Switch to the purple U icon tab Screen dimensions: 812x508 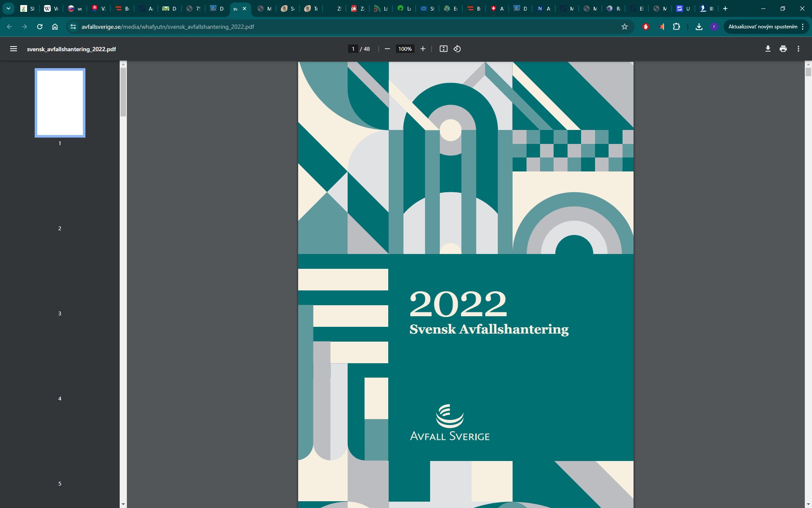point(683,8)
